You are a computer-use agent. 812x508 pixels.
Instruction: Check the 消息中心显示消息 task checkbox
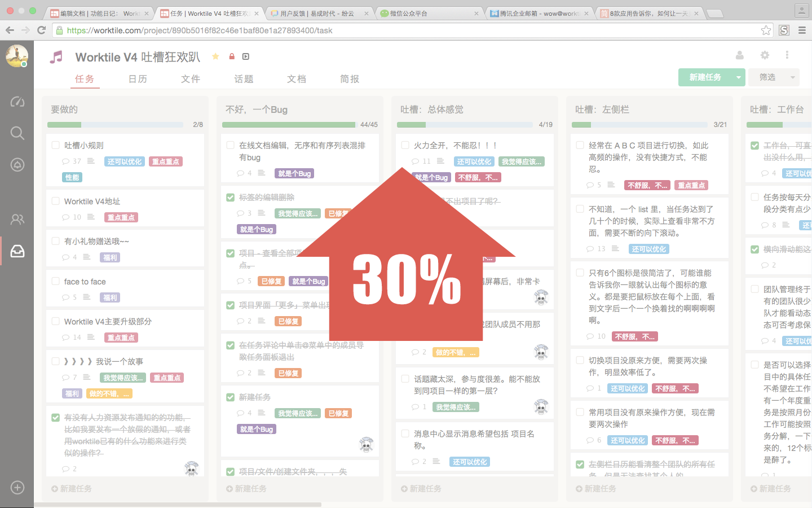(405, 433)
